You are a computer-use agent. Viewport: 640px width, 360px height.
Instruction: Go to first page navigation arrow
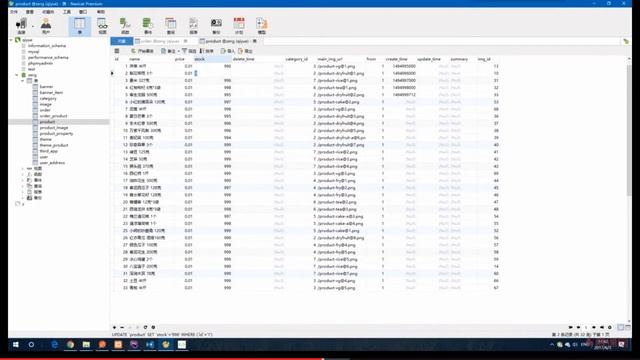(x=571, y=327)
